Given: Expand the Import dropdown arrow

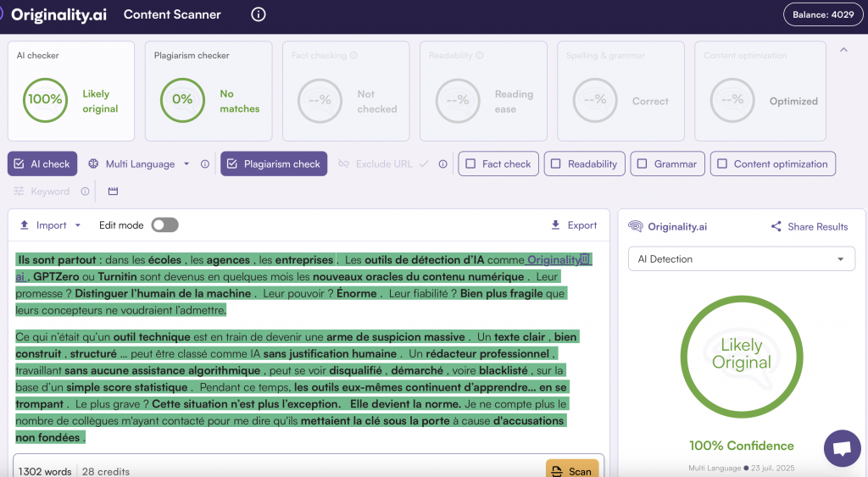Looking at the screenshot, I should click(x=77, y=225).
